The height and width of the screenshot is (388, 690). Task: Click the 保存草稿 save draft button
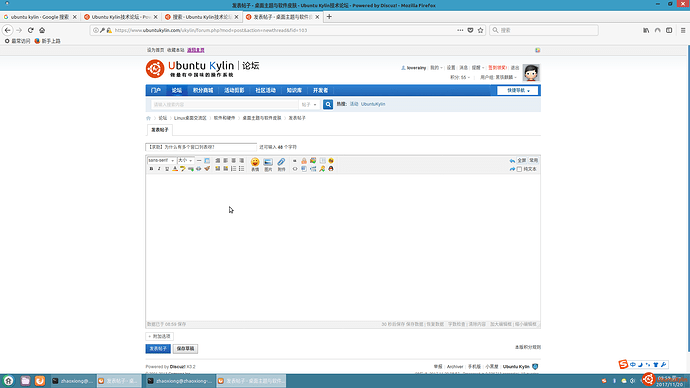(185, 348)
